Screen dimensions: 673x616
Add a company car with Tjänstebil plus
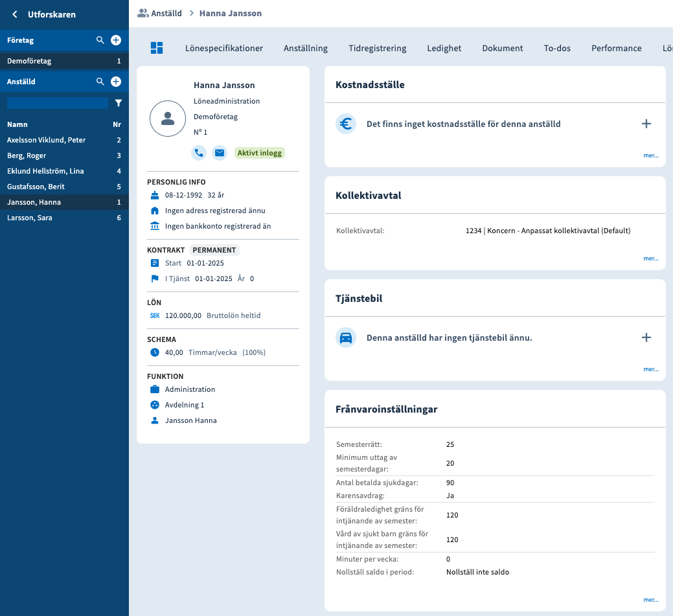click(x=646, y=337)
